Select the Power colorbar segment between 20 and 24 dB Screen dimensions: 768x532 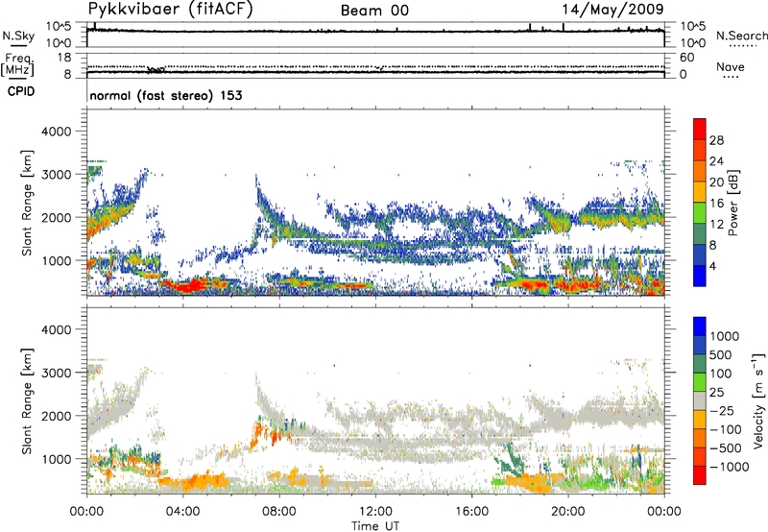point(700,171)
